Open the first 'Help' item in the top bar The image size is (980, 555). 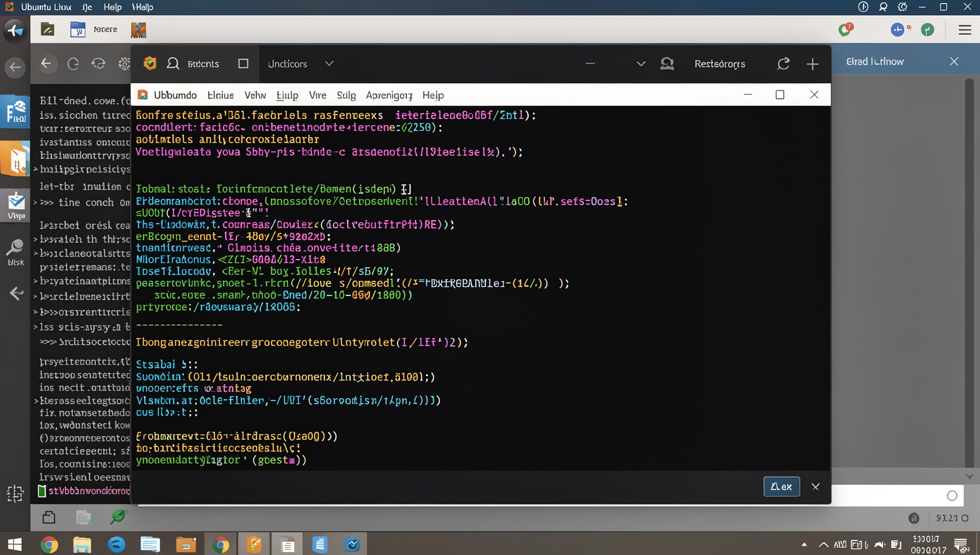point(113,7)
